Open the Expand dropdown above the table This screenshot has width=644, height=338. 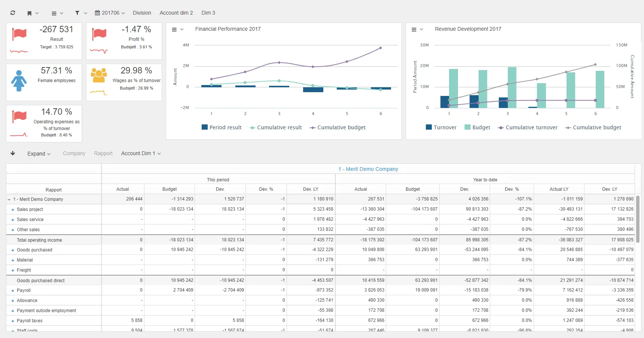39,153
